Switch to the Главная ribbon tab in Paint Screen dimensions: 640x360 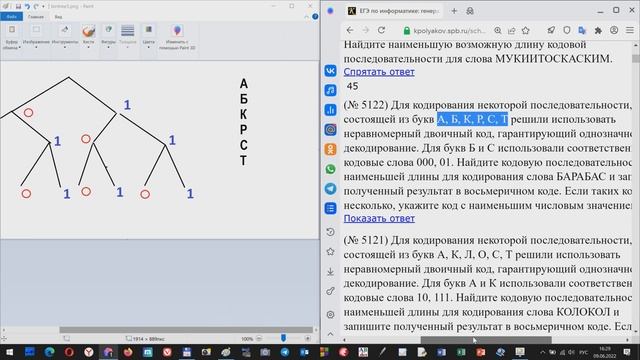point(36,17)
